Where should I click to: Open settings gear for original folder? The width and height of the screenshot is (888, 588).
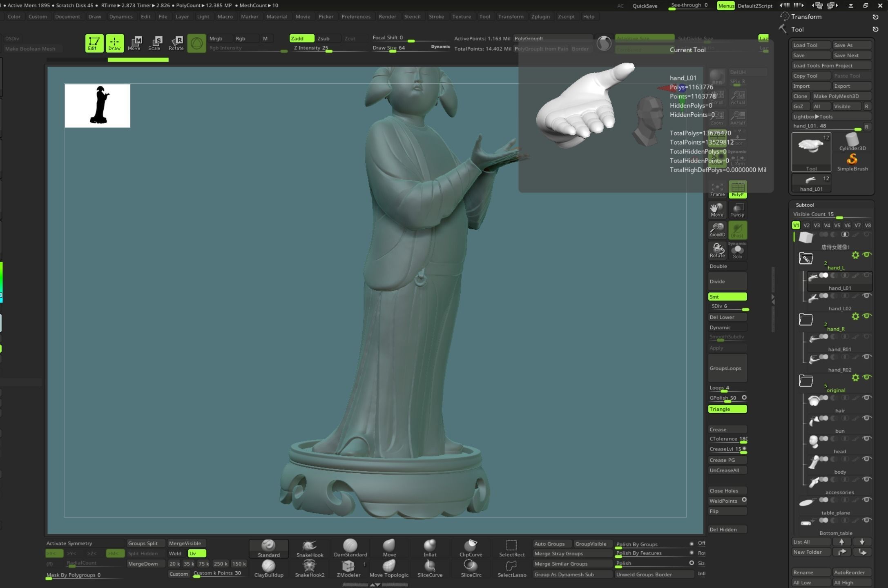pyautogui.click(x=855, y=378)
